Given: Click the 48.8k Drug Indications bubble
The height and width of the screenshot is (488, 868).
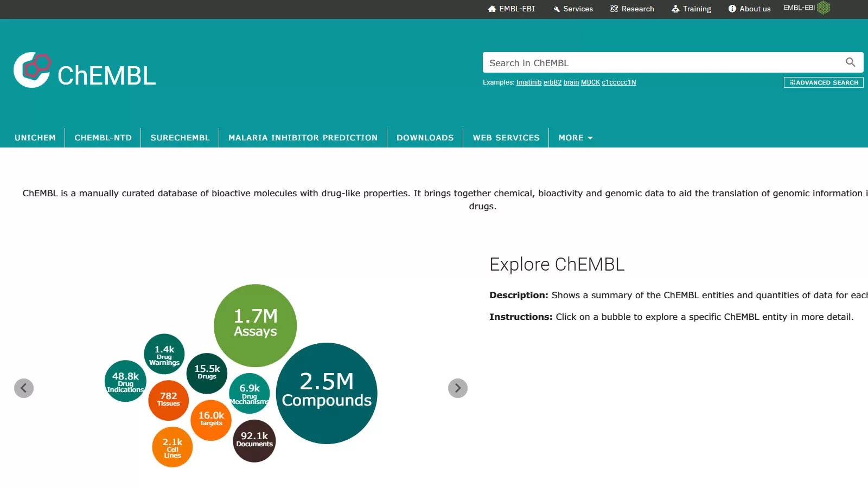Looking at the screenshot, I should click(x=125, y=381).
